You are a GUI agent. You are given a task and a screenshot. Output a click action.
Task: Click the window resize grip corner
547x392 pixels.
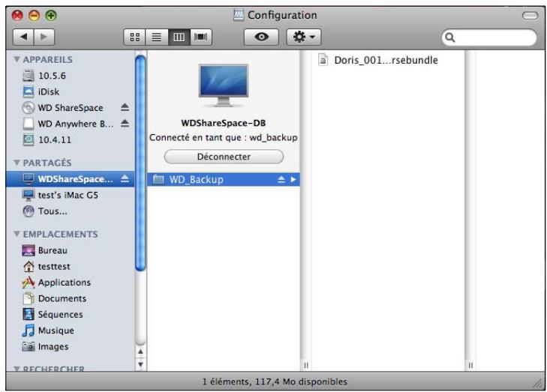pyautogui.click(x=537, y=384)
